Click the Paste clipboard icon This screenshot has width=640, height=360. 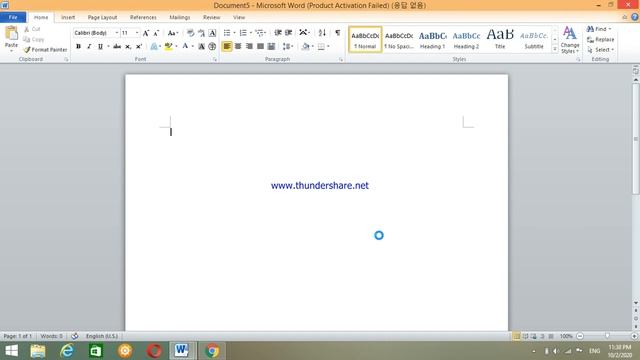tap(11, 33)
